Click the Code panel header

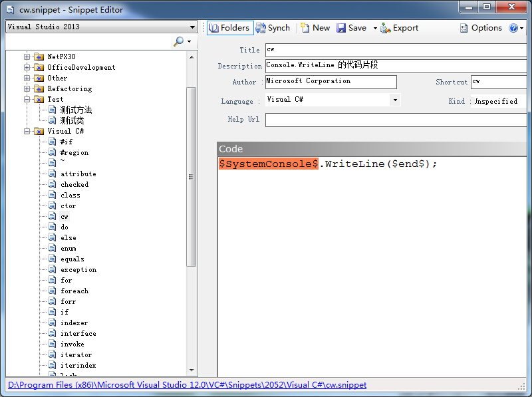(x=372, y=149)
